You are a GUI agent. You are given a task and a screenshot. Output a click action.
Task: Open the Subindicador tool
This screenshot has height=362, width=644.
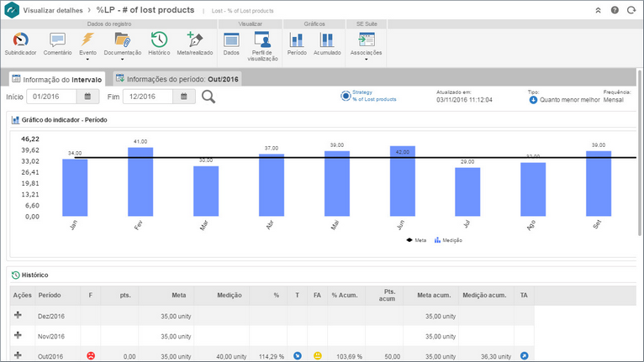click(20, 44)
